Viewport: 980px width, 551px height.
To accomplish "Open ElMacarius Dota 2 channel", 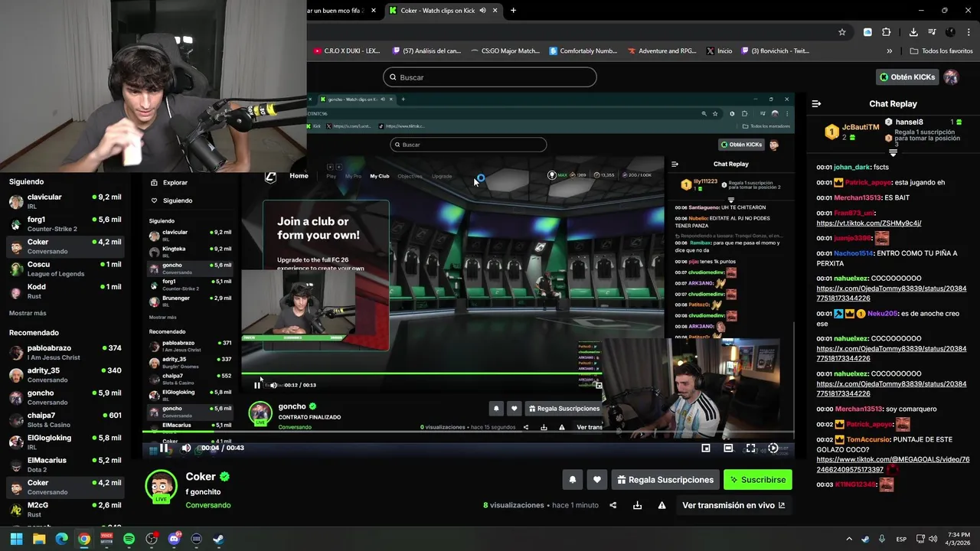I will tap(65, 465).
